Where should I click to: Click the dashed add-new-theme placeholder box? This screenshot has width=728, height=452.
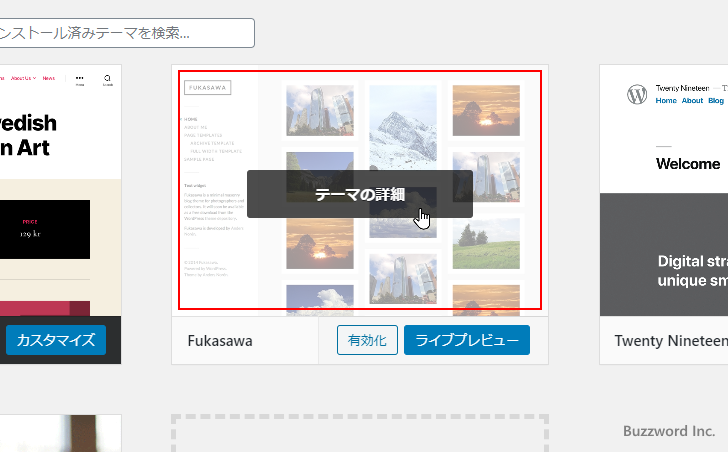(360, 434)
